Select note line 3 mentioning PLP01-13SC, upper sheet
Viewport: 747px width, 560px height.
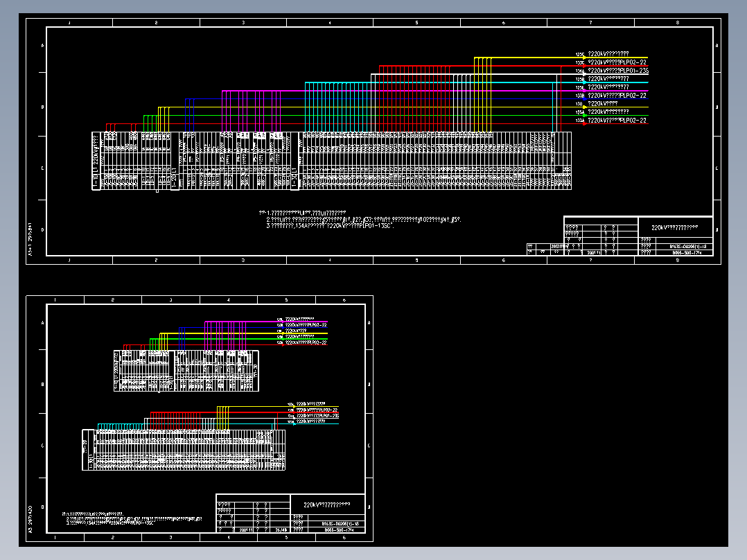pos(330,226)
